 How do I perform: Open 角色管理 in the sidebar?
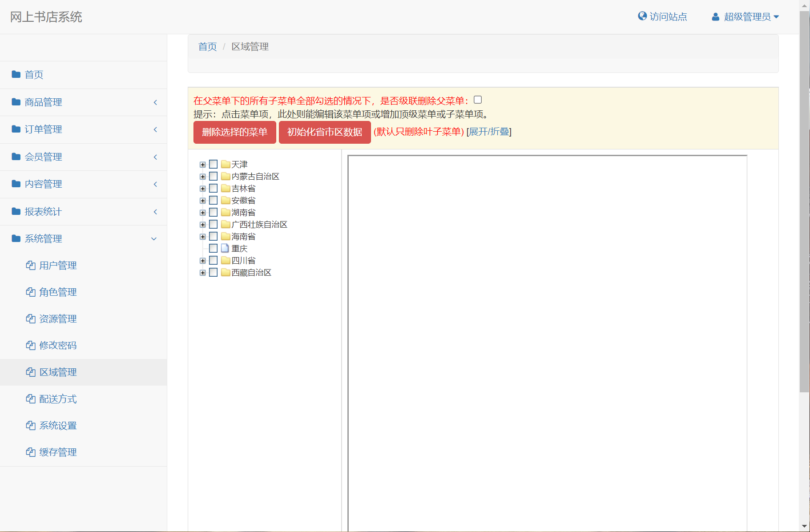(58, 292)
